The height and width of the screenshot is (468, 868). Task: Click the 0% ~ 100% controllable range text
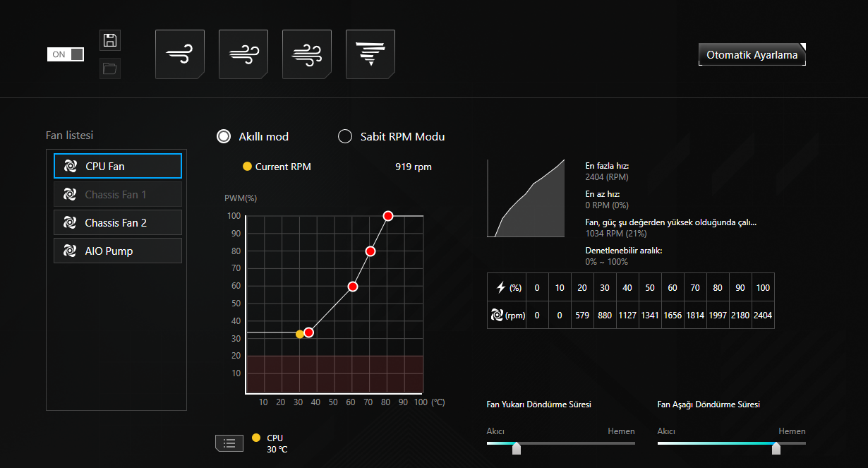tap(607, 262)
